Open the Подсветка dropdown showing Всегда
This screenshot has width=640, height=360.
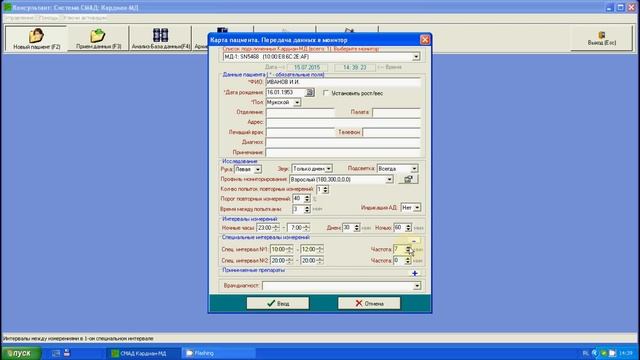pyautogui.click(x=414, y=169)
